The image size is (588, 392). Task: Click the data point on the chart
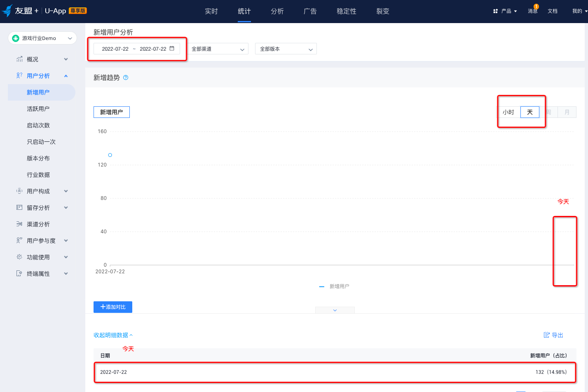(110, 155)
